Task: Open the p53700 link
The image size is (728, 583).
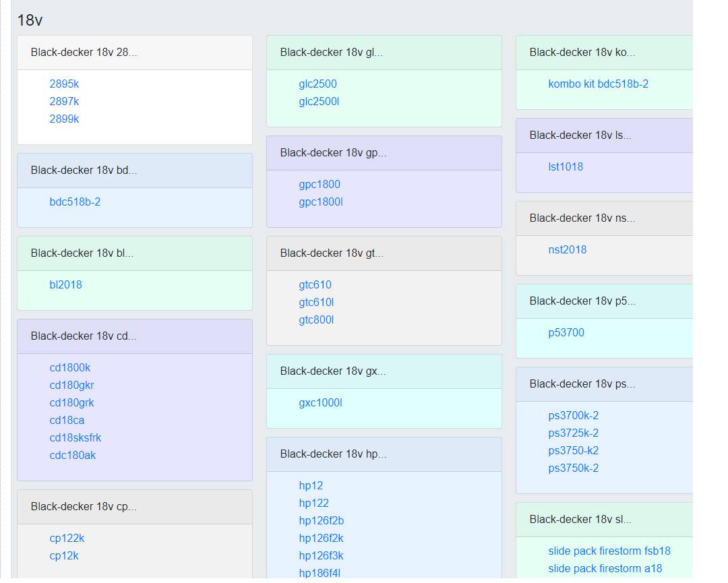Action: pos(566,333)
